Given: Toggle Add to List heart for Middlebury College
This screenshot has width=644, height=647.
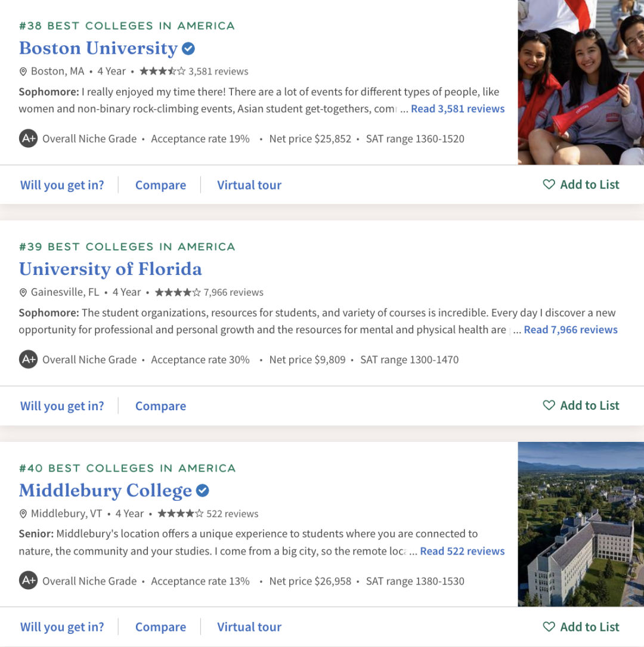Looking at the screenshot, I should (x=549, y=627).
